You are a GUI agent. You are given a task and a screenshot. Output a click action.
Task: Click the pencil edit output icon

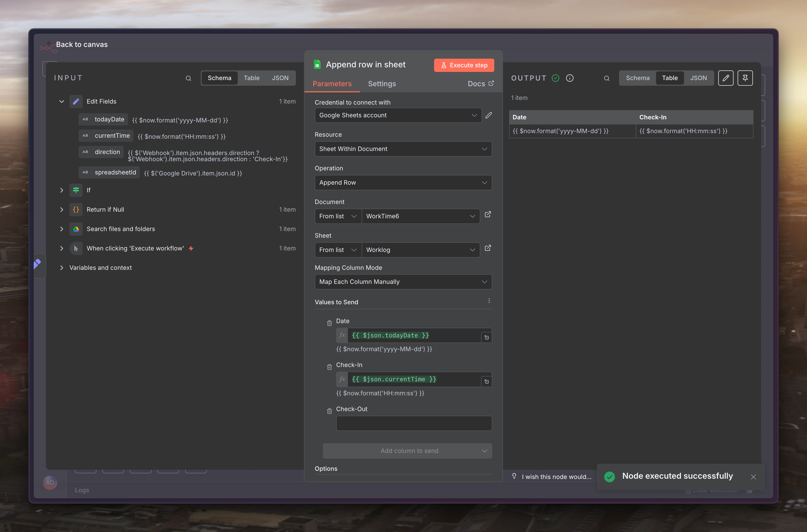(x=726, y=78)
